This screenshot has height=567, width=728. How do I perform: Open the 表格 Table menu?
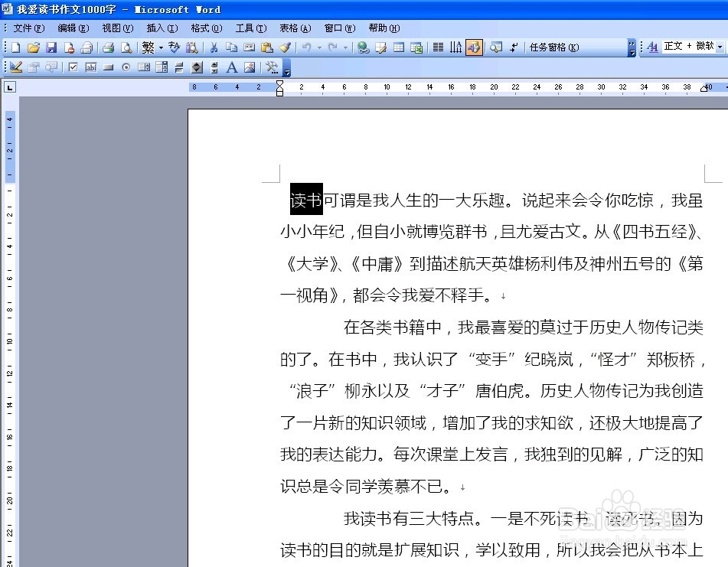click(294, 28)
